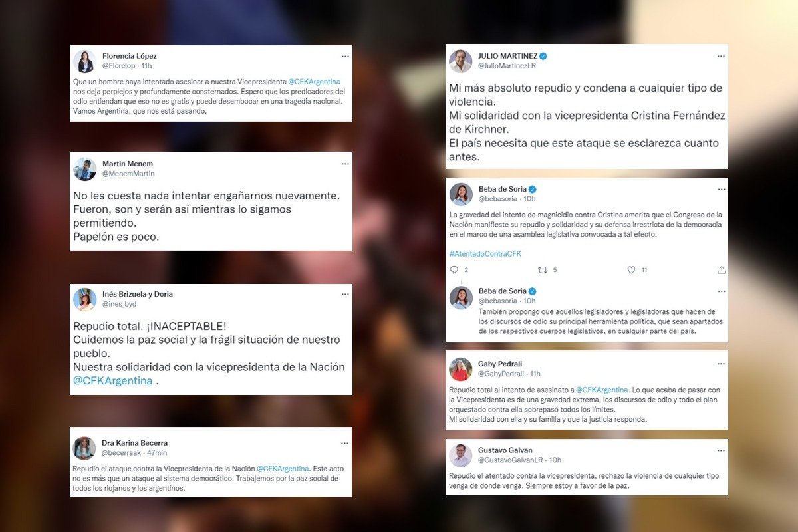798x532 pixels.
Task: Open Gaby Pedrali profile picture
Action: coord(461,369)
